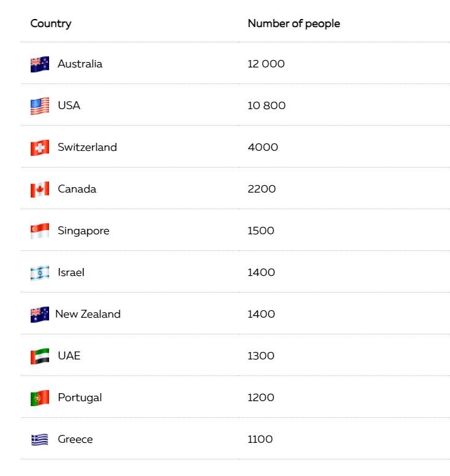This screenshot has width=450, height=476.
Task: Click the 1100 value for Greece
Action: (260, 439)
